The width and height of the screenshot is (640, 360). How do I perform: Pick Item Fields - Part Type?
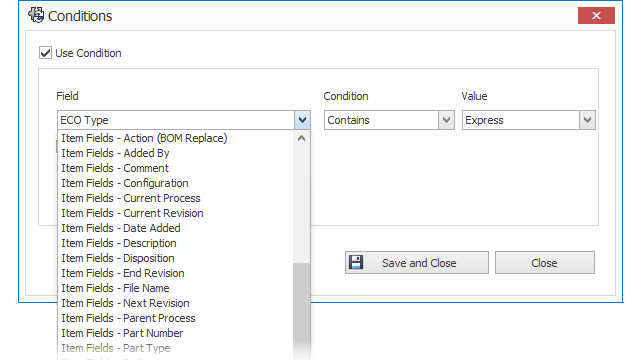(176, 348)
